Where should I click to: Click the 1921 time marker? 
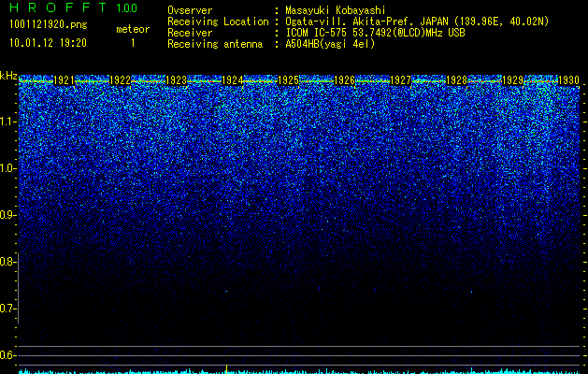pyautogui.click(x=64, y=80)
